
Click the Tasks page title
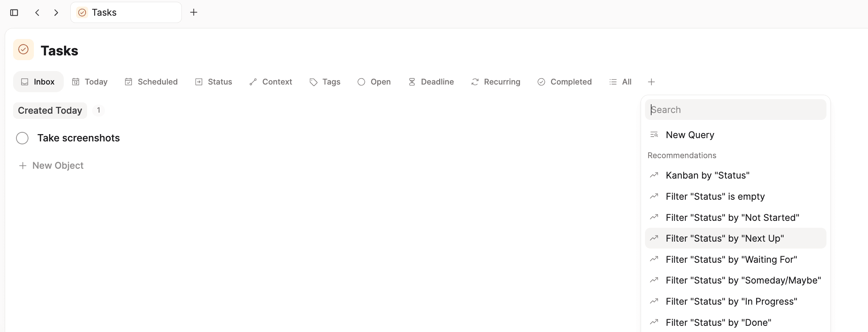pyautogui.click(x=59, y=51)
